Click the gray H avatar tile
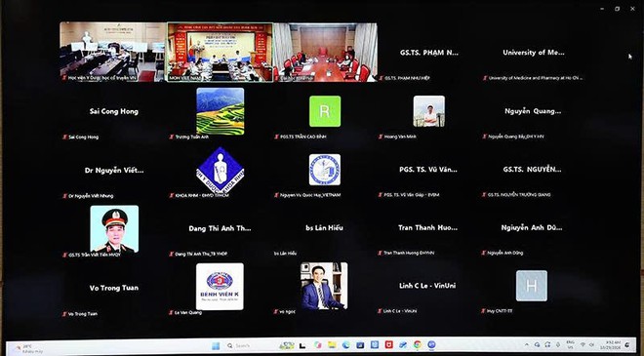Screen dimensions: 644x356 pos(532,286)
